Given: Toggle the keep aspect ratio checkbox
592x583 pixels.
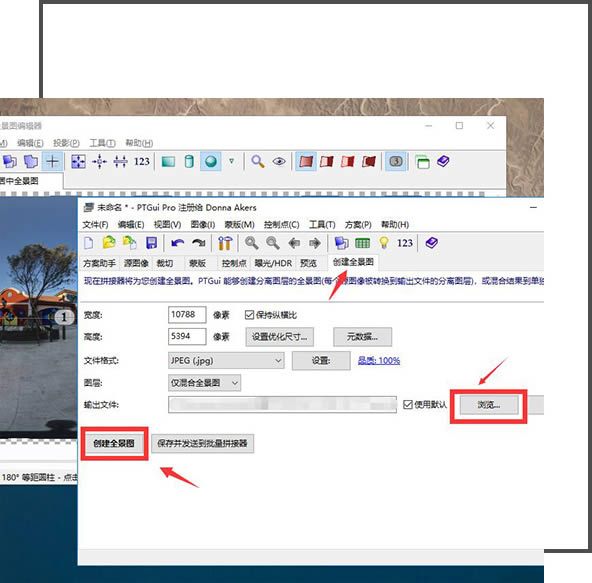Looking at the screenshot, I should click(x=249, y=315).
